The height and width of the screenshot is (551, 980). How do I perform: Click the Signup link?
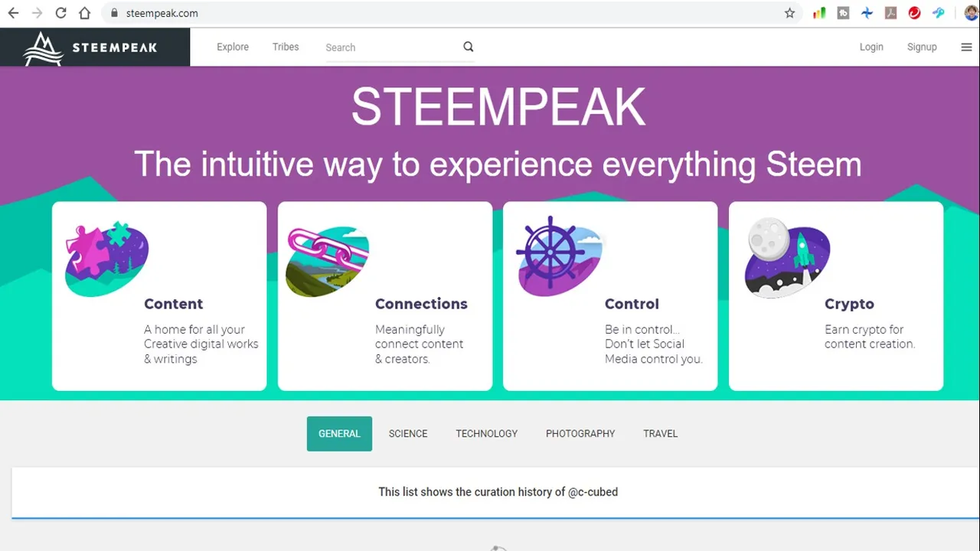[x=922, y=47]
